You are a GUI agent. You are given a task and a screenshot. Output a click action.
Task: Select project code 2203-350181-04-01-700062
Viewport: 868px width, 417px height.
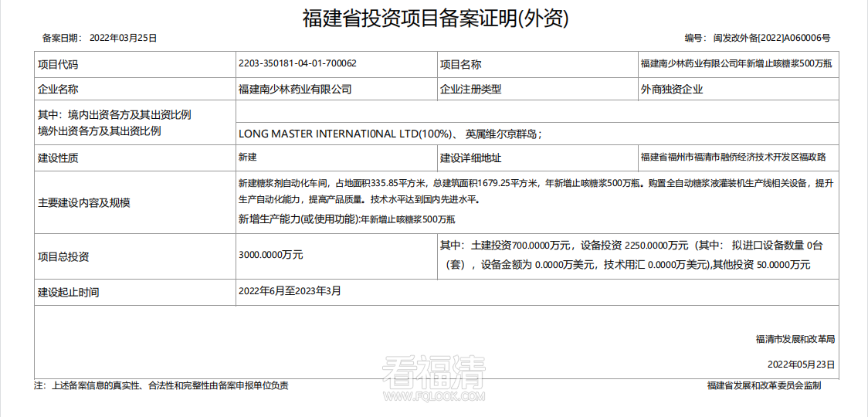(297, 63)
